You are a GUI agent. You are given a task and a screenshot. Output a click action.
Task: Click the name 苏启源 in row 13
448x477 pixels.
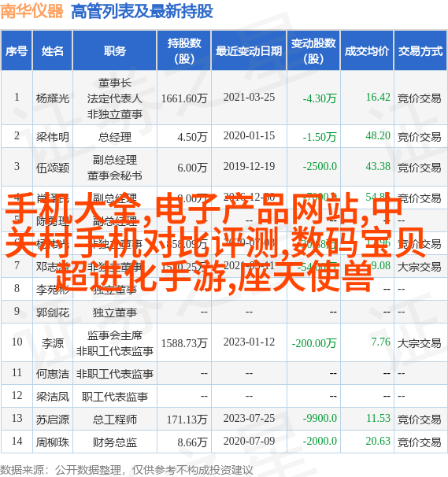point(53,420)
